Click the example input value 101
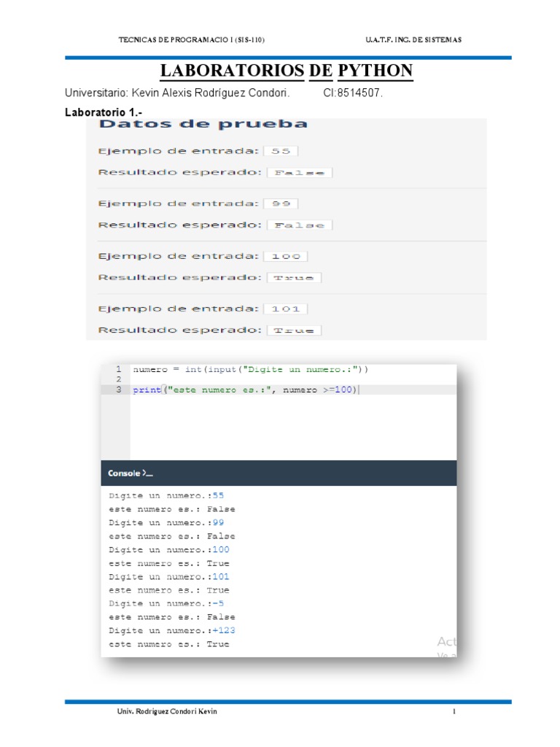This screenshot has width=560, height=747. [x=286, y=309]
